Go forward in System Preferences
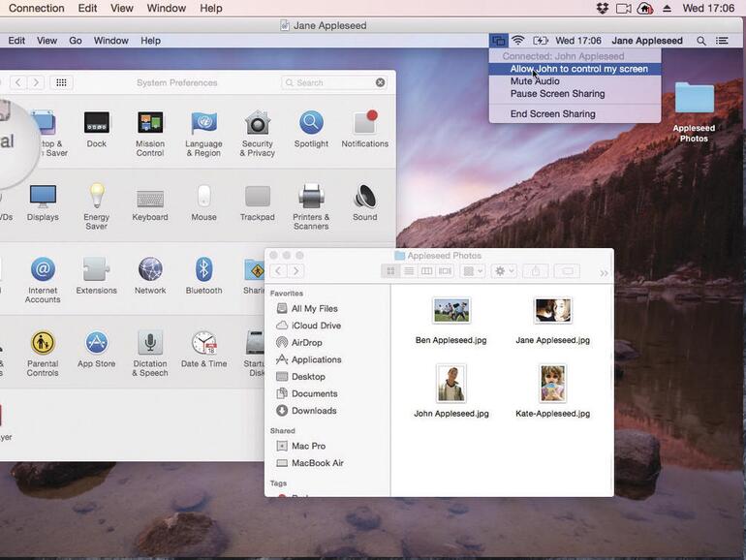Image resolution: width=746 pixels, height=560 pixels. 36,82
